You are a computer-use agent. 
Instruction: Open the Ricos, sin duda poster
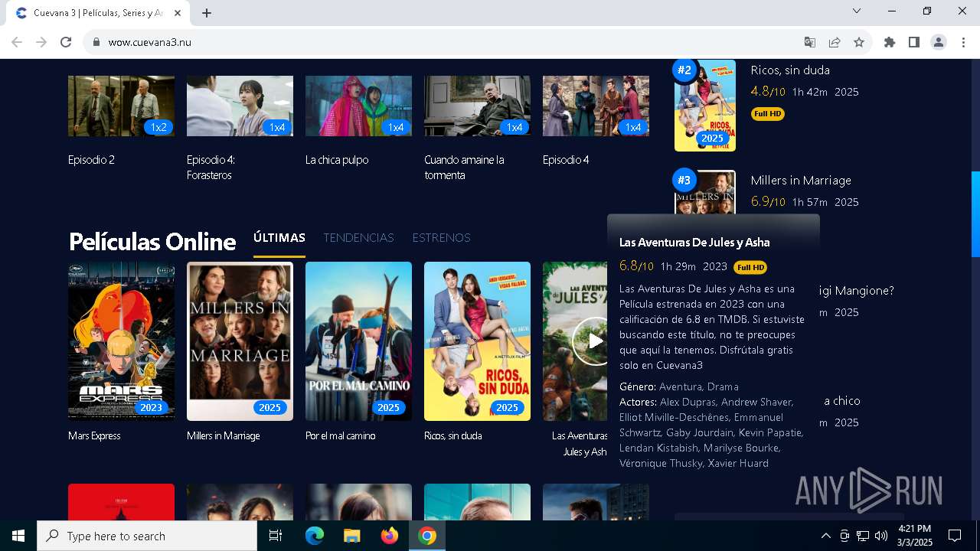(477, 341)
